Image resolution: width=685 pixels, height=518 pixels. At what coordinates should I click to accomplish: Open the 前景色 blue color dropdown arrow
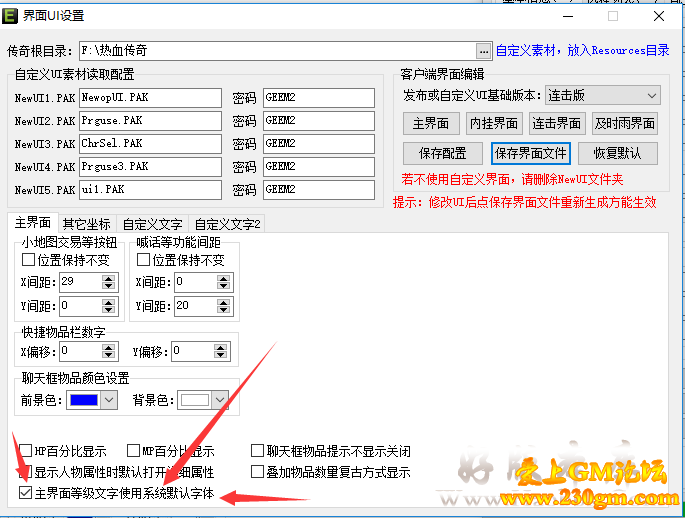pos(109,400)
